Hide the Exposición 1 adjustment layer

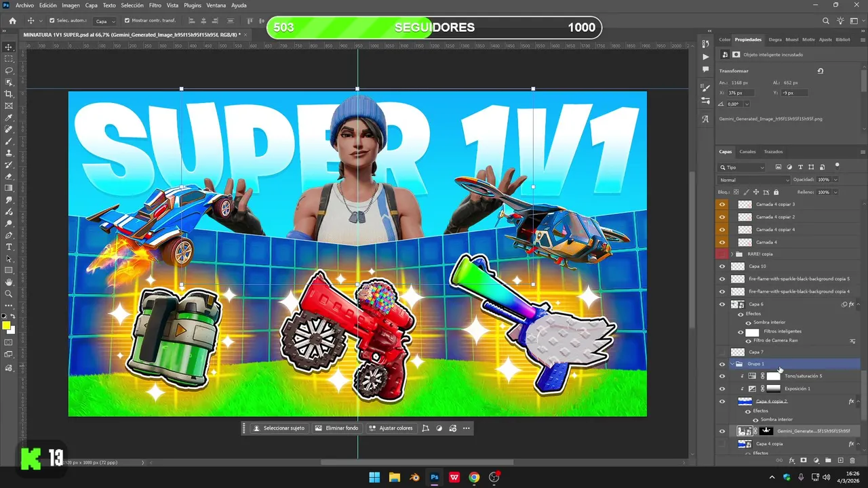point(722,388)
